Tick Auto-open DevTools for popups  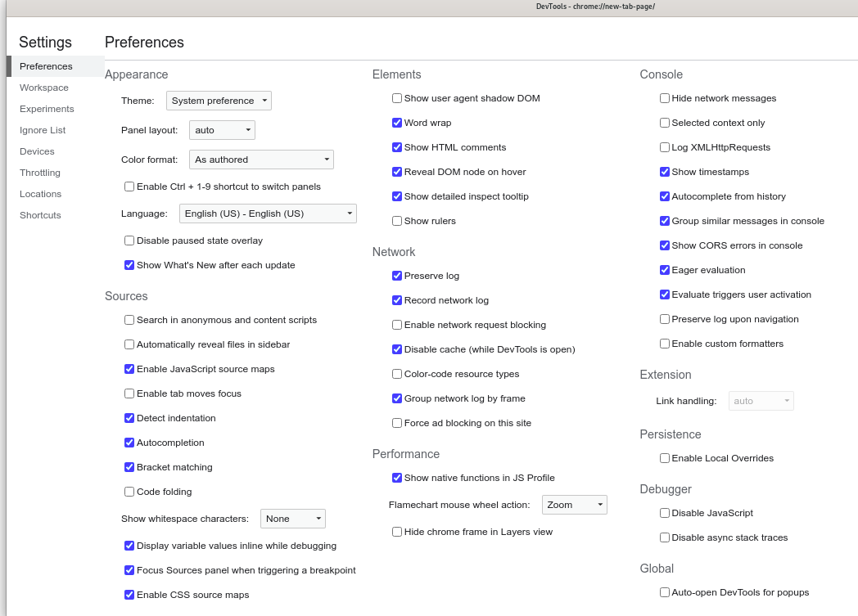pyautogui.click(x=665, y=592)
